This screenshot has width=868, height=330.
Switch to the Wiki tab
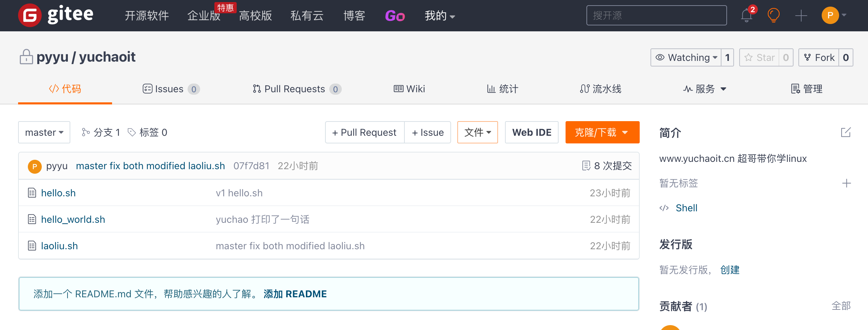point(409,89)
